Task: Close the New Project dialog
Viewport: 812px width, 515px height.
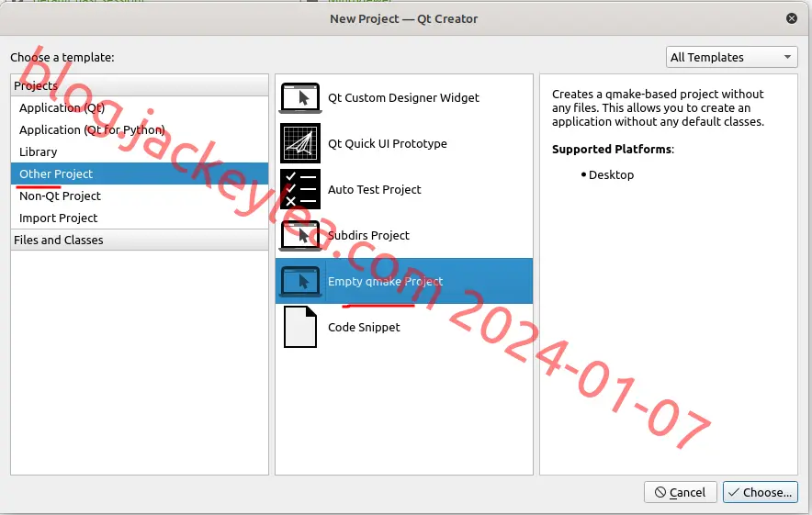Action: [x=792, y=18]
